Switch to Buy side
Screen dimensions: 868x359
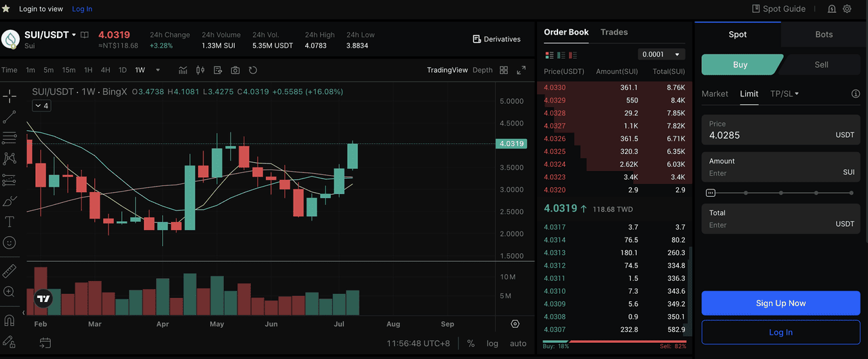click(741, 64)
